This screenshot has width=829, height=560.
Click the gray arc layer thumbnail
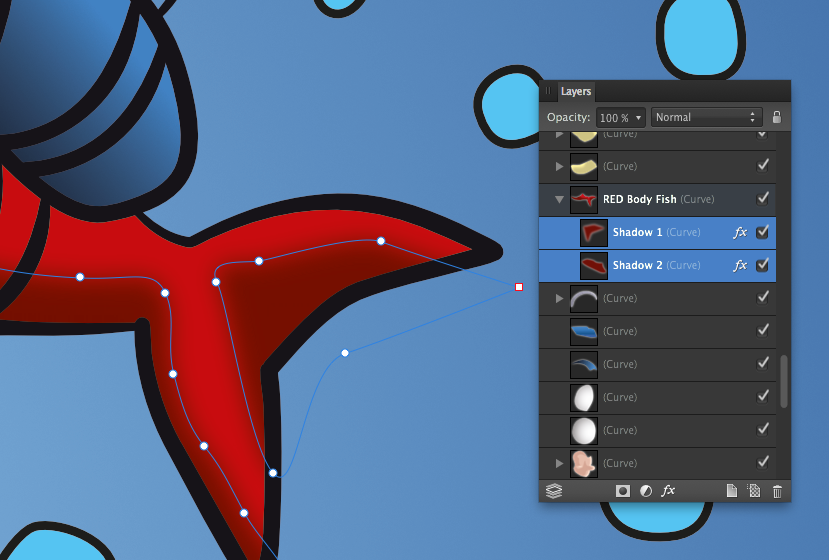coord(584,299)
